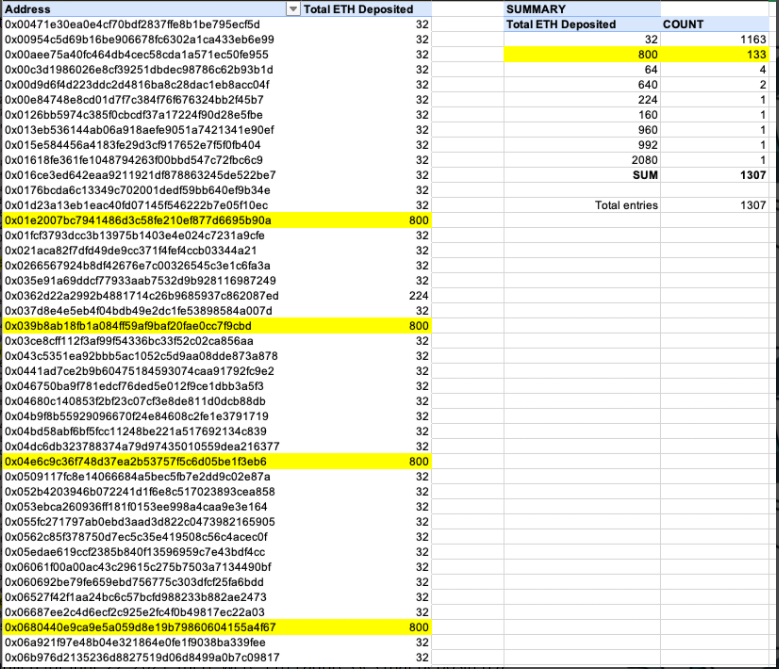Select summary value 960

pyautogui.click(x=582, y=130)
